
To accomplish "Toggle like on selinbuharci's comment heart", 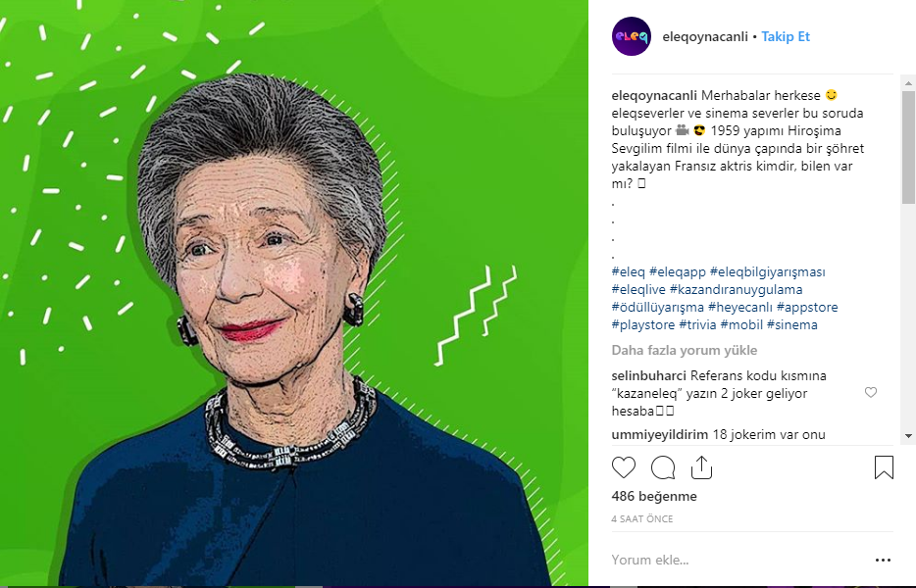I will pos(871,392).
